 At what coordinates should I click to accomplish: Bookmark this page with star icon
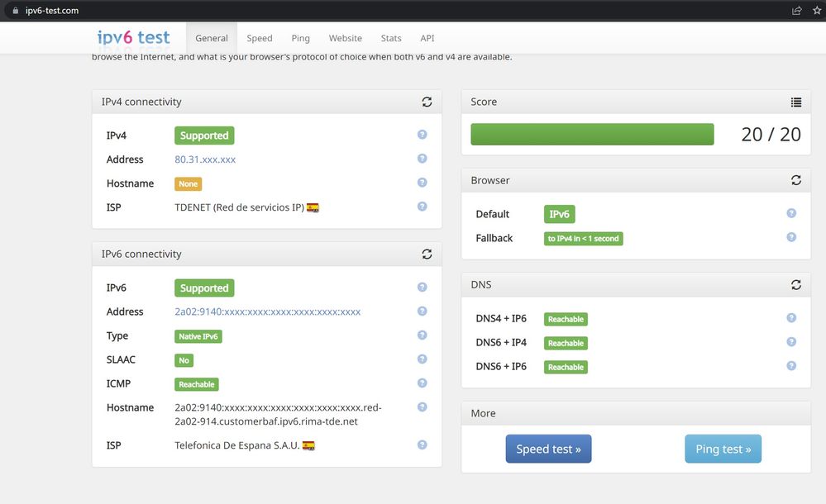click(x=817, y=11)
